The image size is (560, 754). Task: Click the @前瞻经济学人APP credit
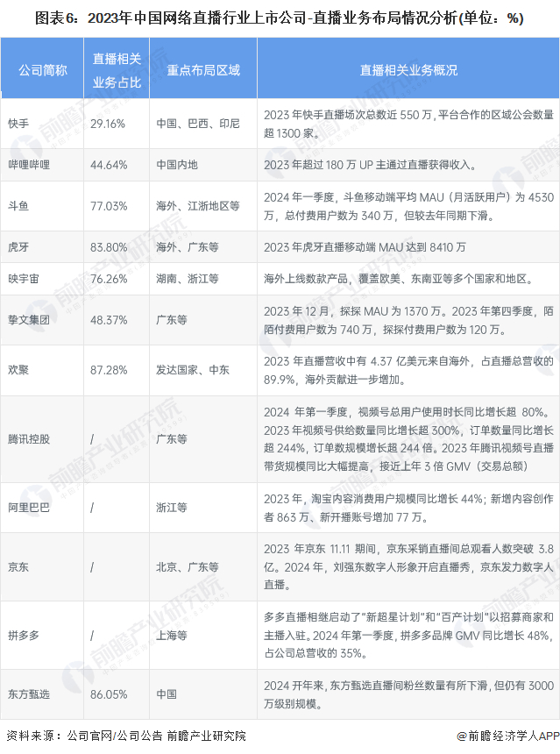point(507,736)
